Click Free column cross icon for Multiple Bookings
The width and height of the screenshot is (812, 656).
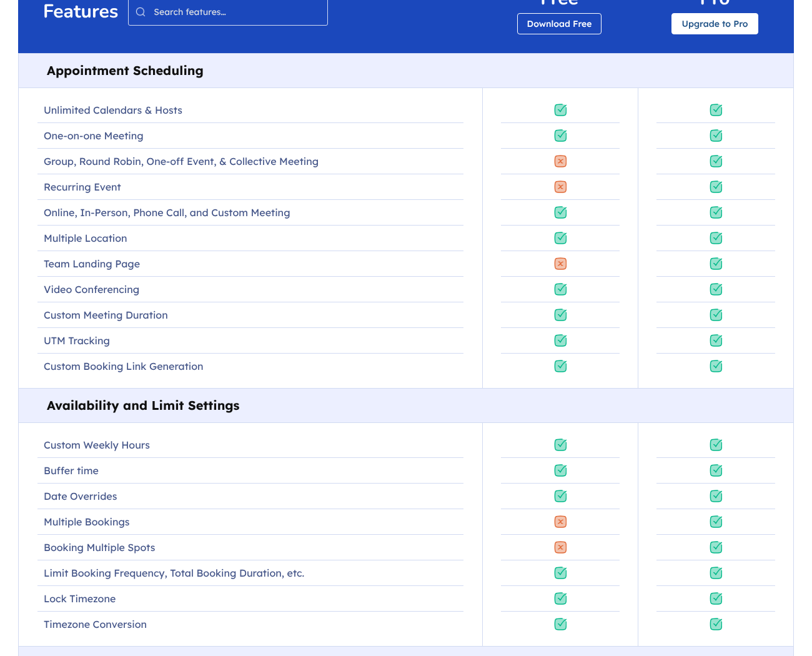(x=561, y=522)
